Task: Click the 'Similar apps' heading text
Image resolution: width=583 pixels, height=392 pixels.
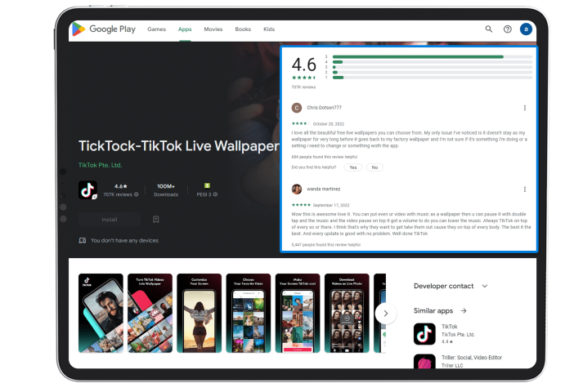Action: click(433, 310)
